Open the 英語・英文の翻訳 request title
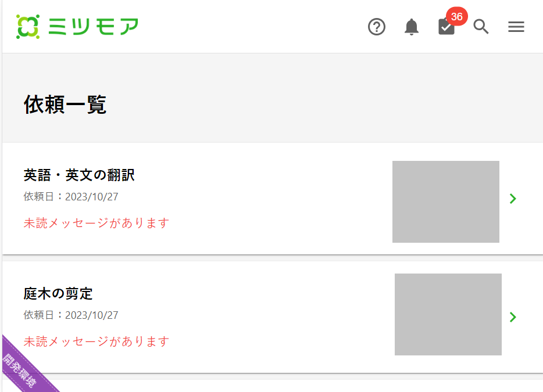Image resolution: width=543 pixels, height=392 pixels. coord(79,175)
